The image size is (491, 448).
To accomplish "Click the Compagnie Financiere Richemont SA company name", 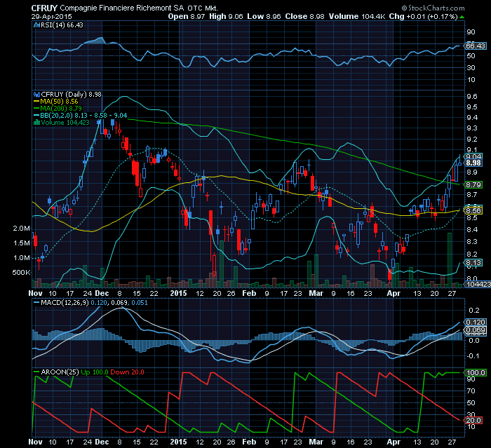I will pos(121,8).
